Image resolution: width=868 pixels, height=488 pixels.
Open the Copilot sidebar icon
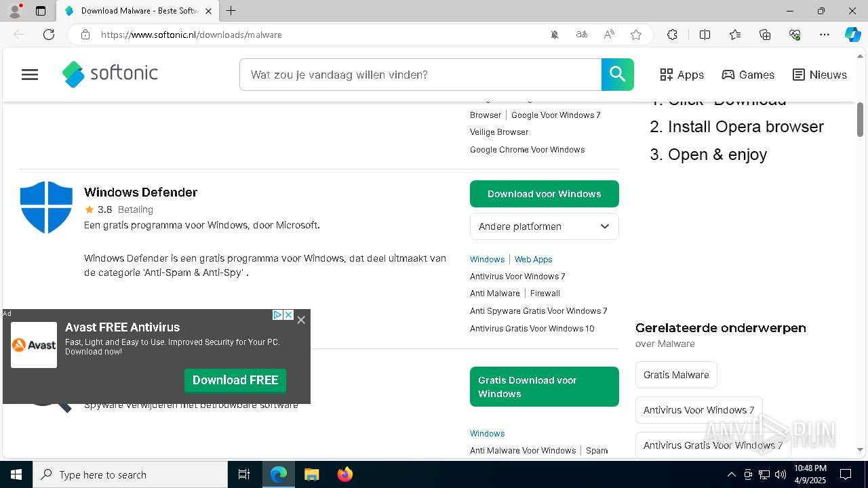853,35
